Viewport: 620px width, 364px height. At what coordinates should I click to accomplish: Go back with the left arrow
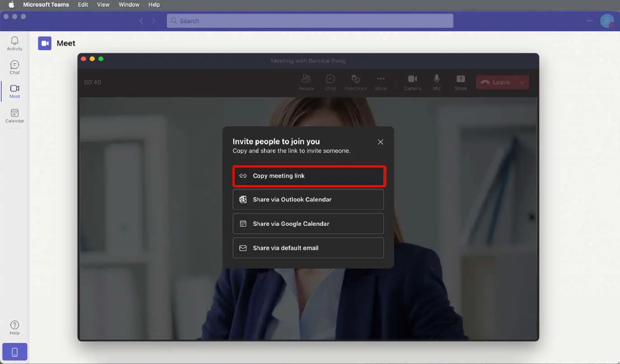point(141,21)
